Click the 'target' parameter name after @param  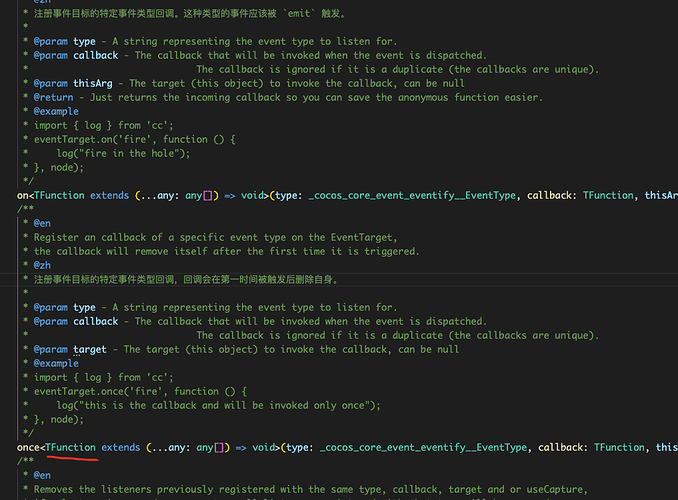90,349
